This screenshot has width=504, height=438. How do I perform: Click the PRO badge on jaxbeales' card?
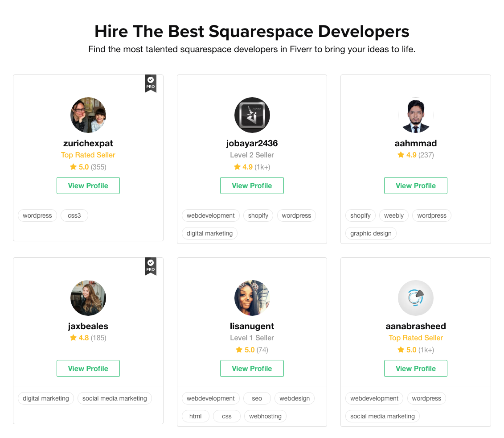click(151, 266)
